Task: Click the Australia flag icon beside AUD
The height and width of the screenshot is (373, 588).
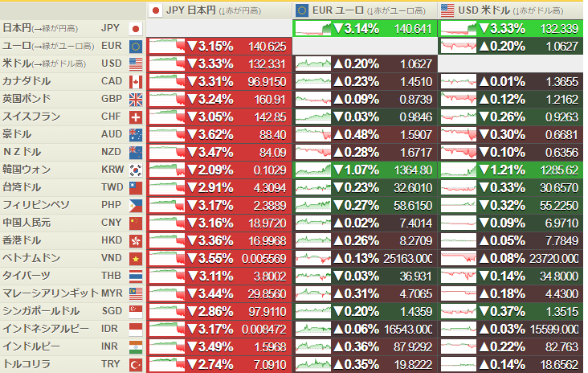Action: (135, 134)
